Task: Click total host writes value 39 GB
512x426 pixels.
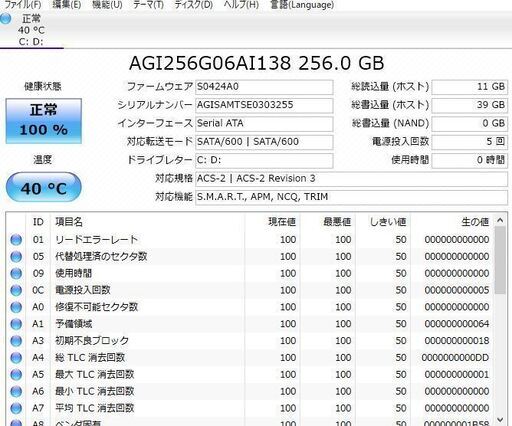Action: pyautogui.click(x=470, y=105)
